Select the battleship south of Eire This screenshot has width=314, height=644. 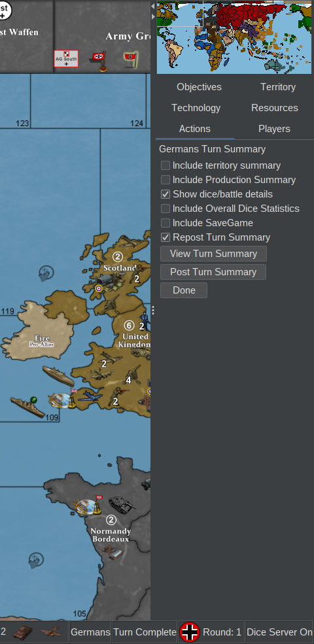(58, 375)
